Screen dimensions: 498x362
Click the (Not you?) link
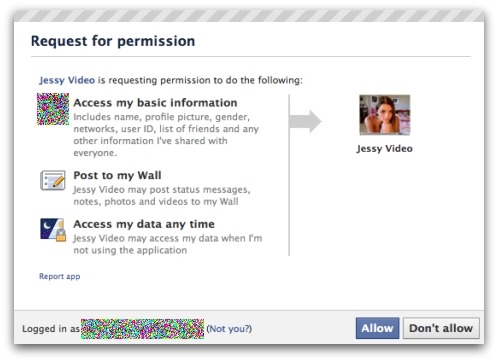(x=229, y=329)
